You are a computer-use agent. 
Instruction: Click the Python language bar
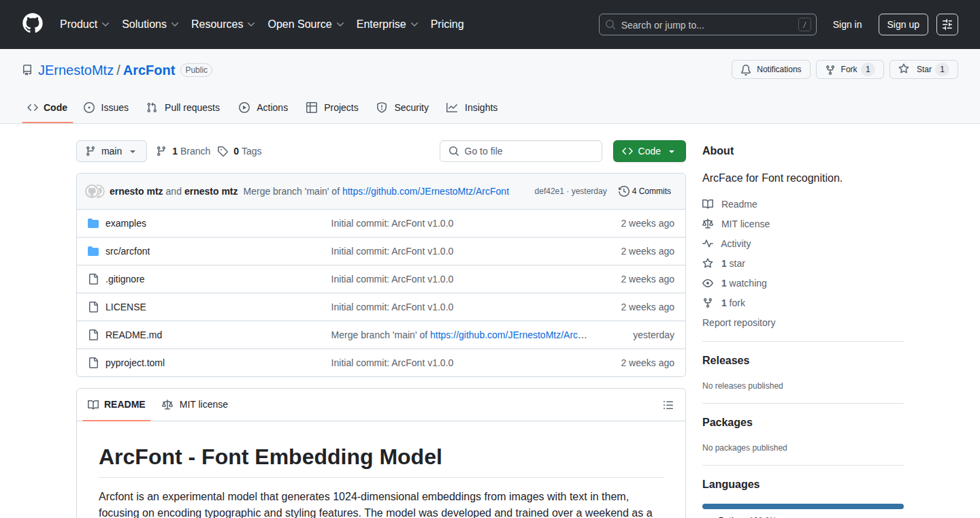[803, 506]
